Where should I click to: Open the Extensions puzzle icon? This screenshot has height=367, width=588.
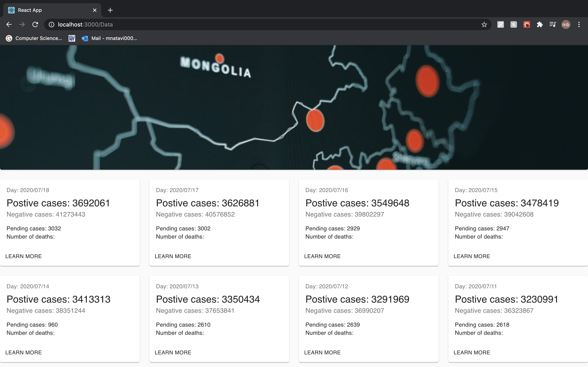point(540,24)
